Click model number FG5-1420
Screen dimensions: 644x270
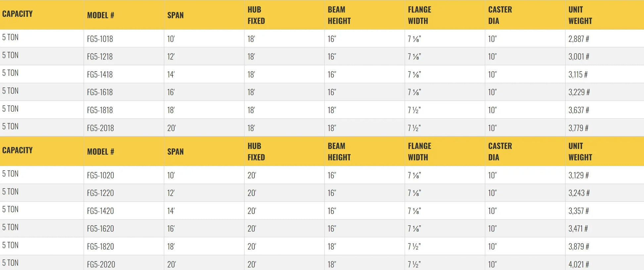coord(100,211)
